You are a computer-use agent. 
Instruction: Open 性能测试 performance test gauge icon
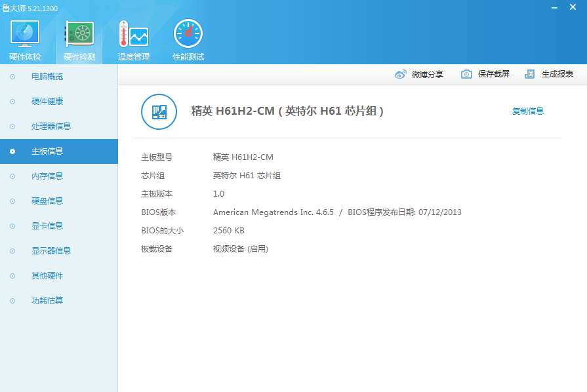188,33
